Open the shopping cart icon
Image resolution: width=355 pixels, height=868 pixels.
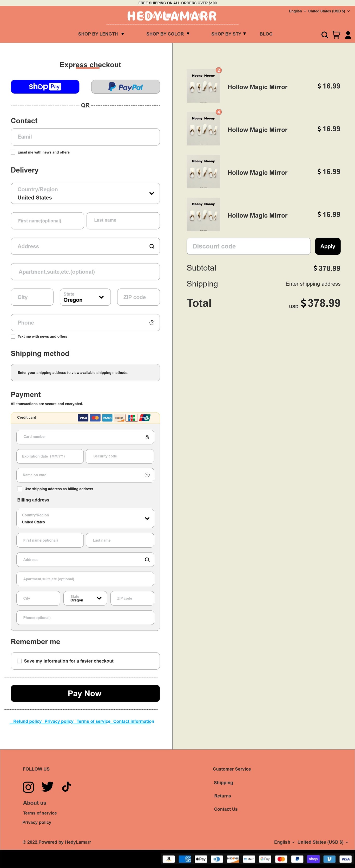336,35
